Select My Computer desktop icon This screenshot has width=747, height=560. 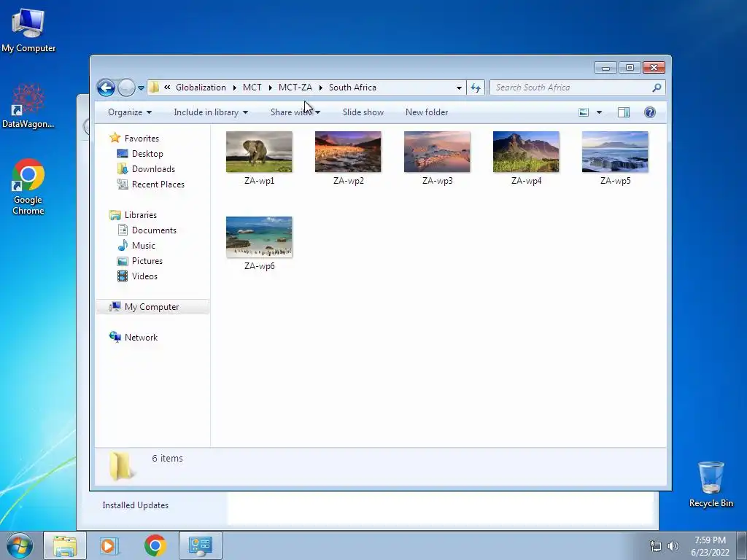coord(28,28)
